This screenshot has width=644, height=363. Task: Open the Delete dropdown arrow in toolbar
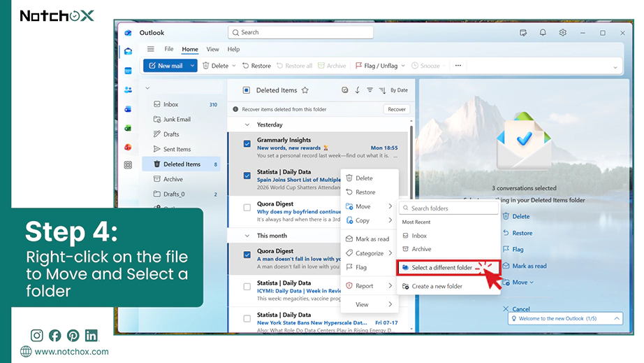[x=234, y=66]
